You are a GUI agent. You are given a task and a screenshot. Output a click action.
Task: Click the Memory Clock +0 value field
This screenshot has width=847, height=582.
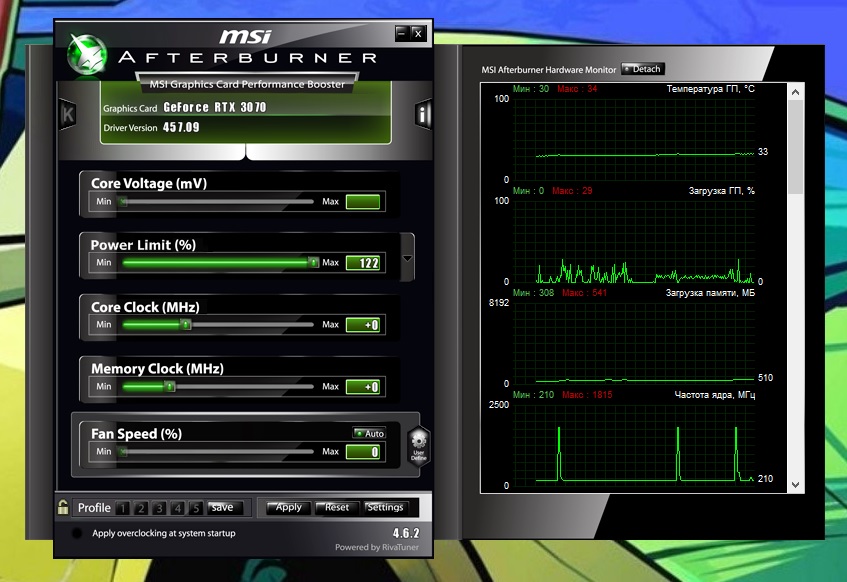pyautogui.click(x=363, y=387)
